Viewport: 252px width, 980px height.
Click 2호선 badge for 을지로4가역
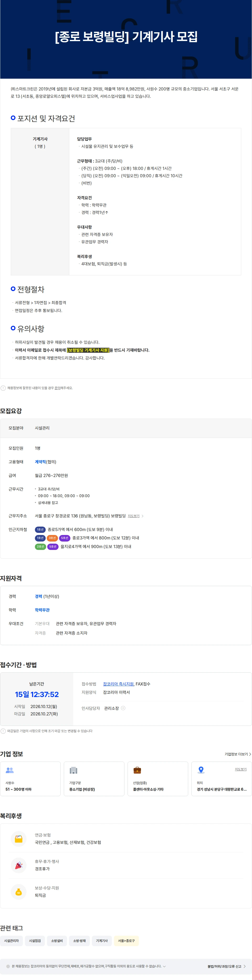coord(40,546)
